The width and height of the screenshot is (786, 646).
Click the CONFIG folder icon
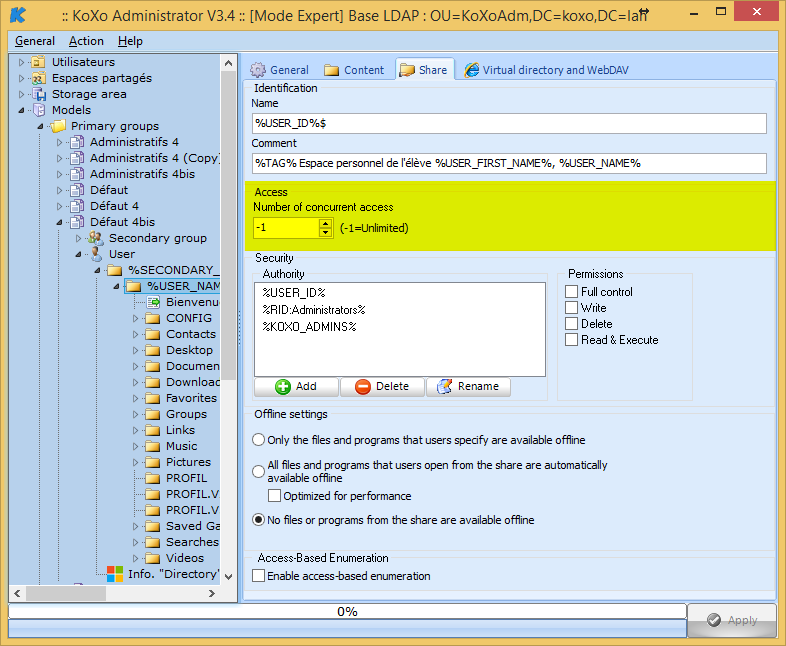pos(152,319)
